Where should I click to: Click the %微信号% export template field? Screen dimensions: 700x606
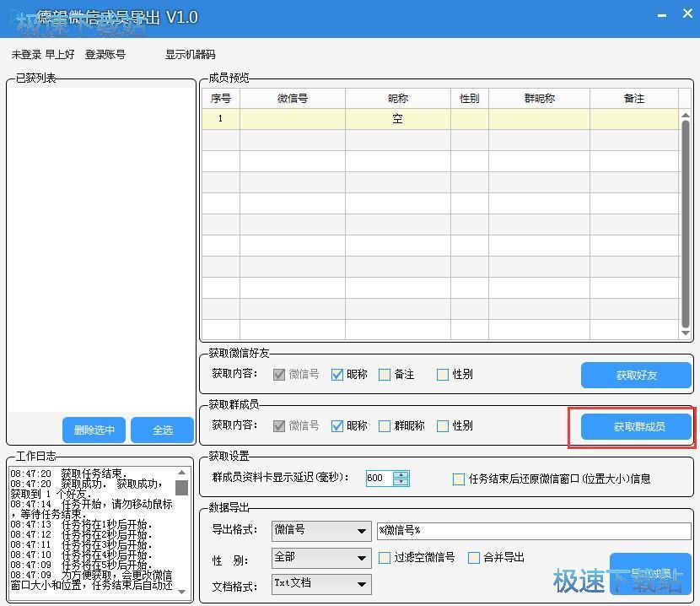pyautogui.click(x=533, y=531)
